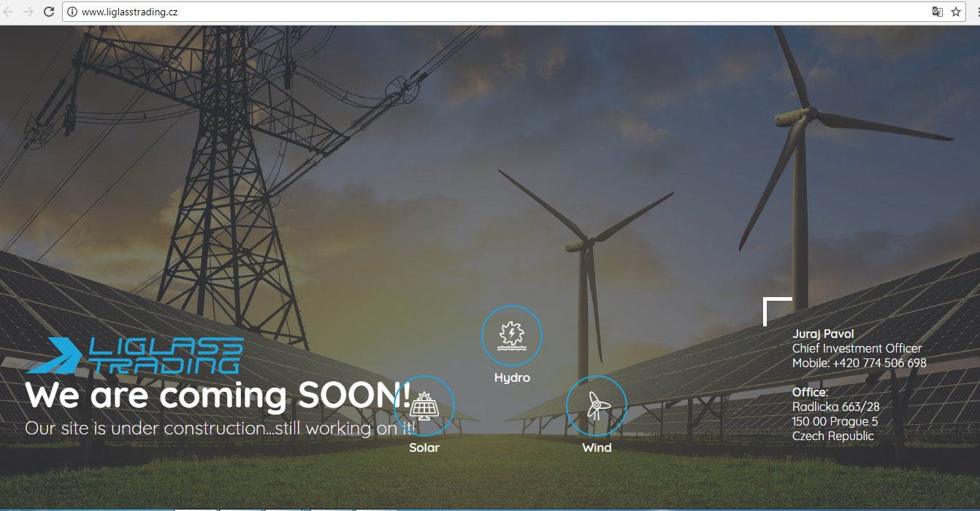980x511 pixels.
Task: View site information icon beside URL
Action: [72, 12]
